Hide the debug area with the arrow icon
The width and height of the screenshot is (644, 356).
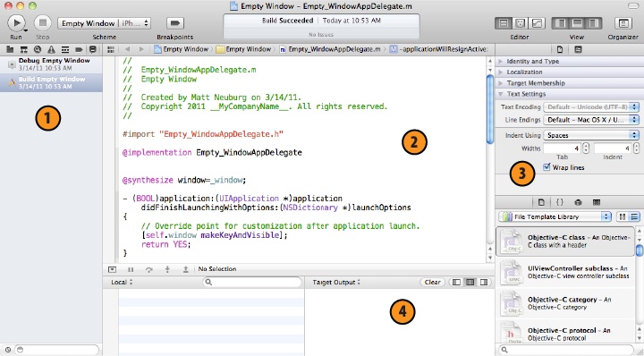point(112,270)
